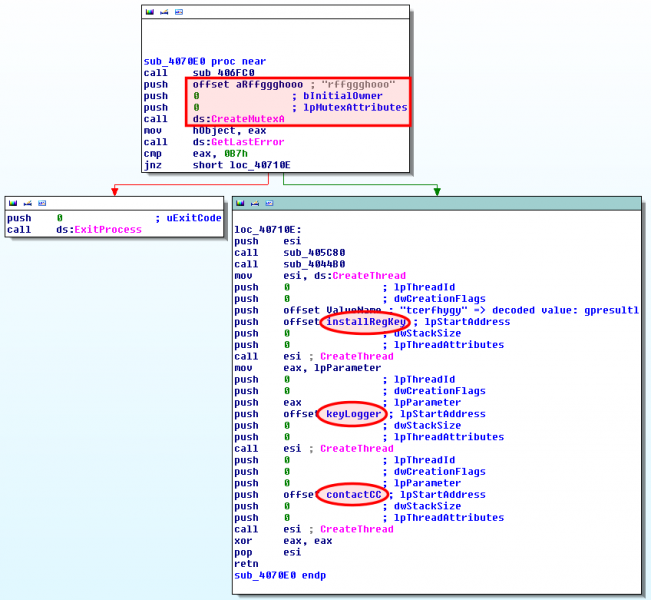Click the node color icon on sub_4070E0 block
This screenshot has width=651, height=600.
point(150,12)
